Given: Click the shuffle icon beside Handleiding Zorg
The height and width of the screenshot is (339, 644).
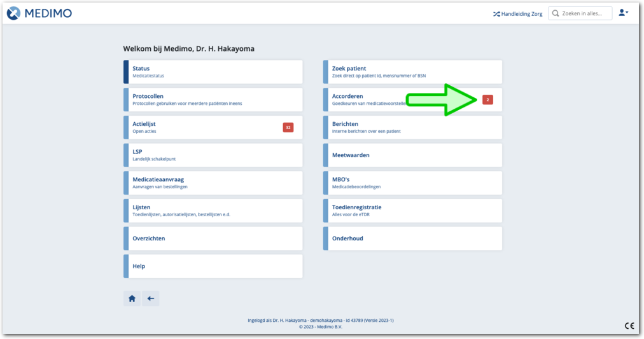Looking at the screenshot, I should (x=496, y=13).
